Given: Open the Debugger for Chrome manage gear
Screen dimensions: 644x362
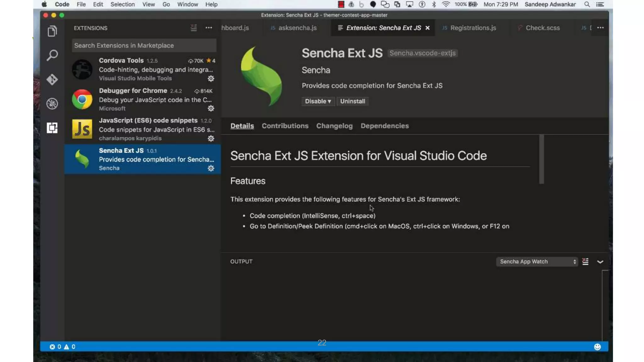Looking at the screenshot, I should [x=211, y=108].
